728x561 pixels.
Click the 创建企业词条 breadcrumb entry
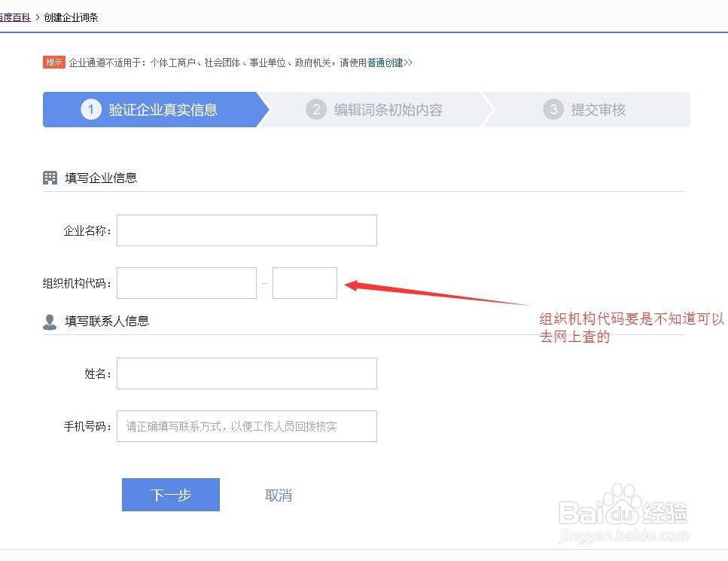[72, 17]
